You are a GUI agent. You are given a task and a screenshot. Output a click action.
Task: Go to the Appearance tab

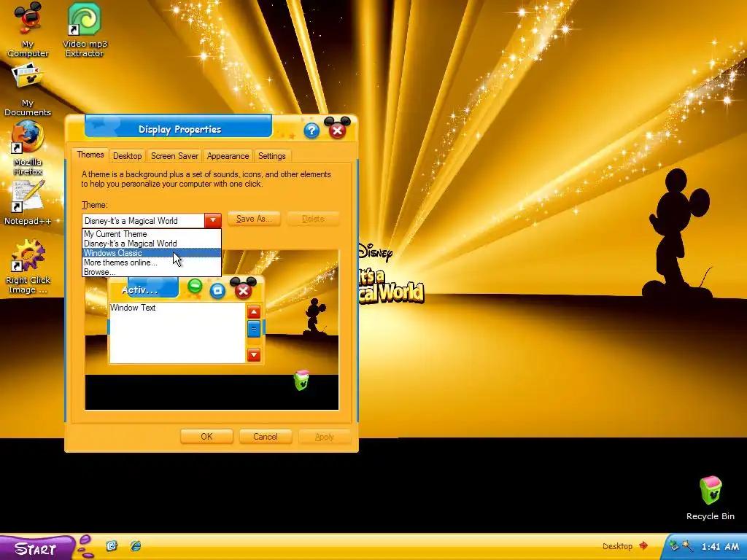pos(228,156)
